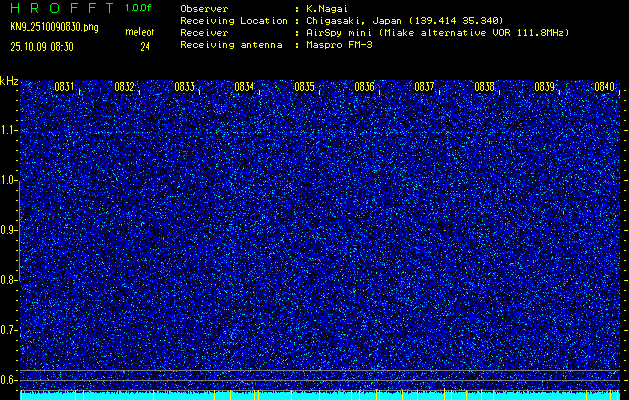Click the HROFFT title text
The width and height of the screenshot is (629, 400).
[62, 8]
